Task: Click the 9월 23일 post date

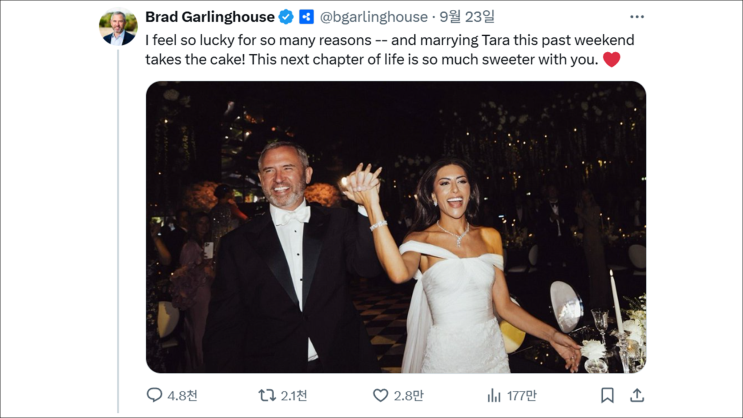Action: tap(467, 17)
